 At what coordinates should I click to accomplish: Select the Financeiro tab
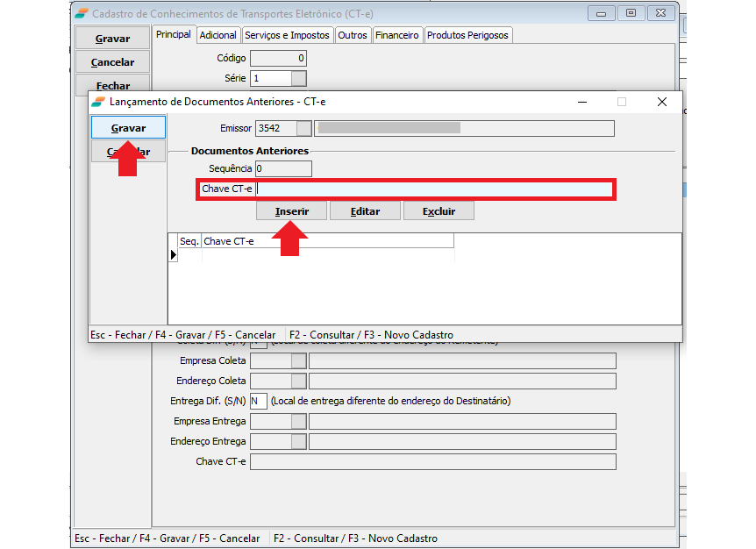click(x=397, y=35)
